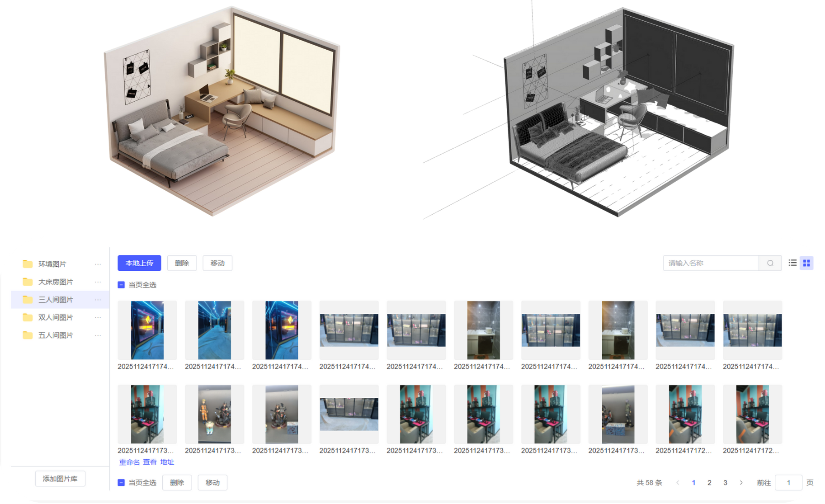Click the 重命名 link
Screen dimensions: 825x504
tap(129, 462)
